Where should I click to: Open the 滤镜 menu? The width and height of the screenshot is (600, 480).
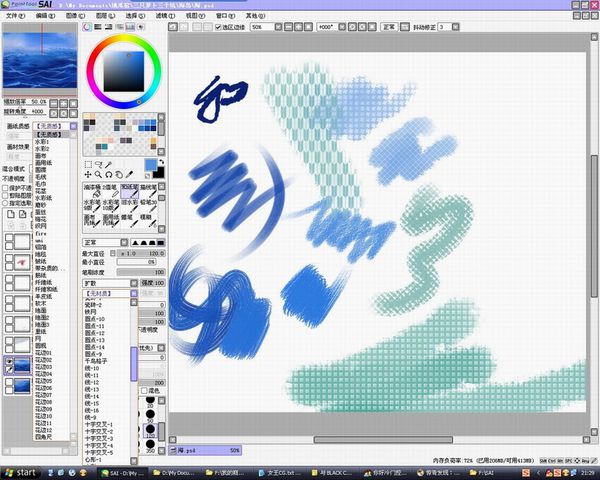point(165,16)
